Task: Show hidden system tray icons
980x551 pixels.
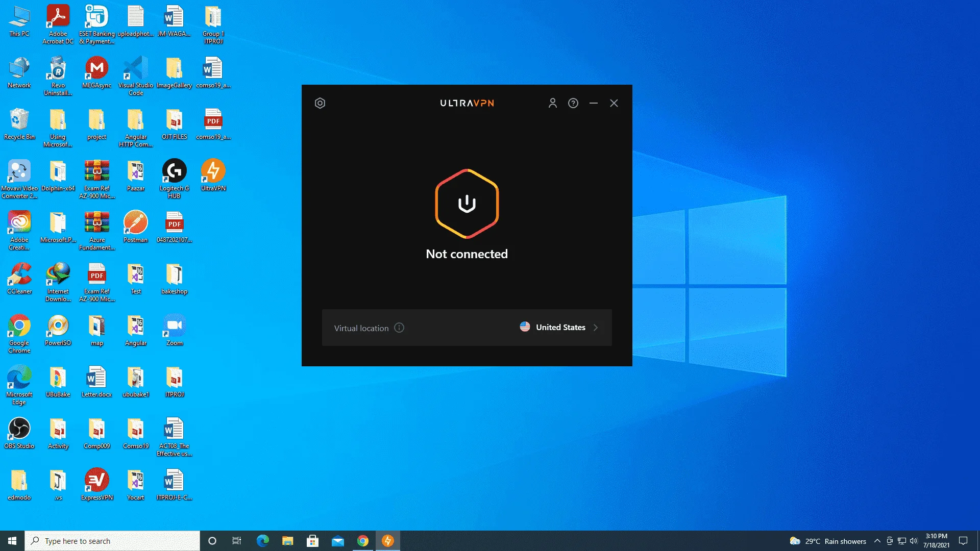Action: 877,541
